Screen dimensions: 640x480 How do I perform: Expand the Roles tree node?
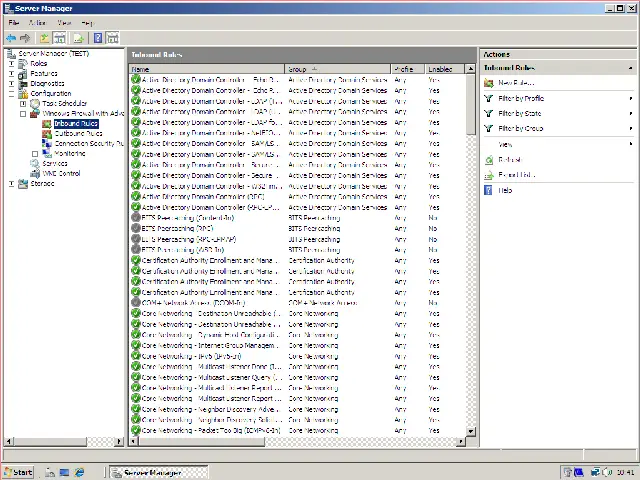pyautogui.click(x=12, y=63)
